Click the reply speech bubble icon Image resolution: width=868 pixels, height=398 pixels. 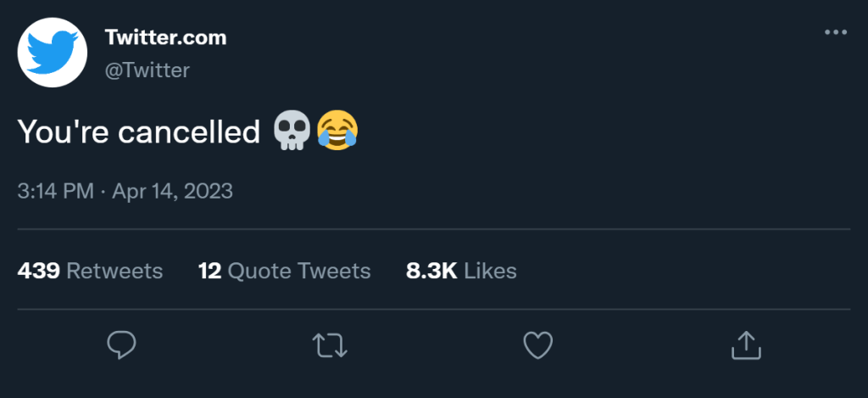pos(122,345)
